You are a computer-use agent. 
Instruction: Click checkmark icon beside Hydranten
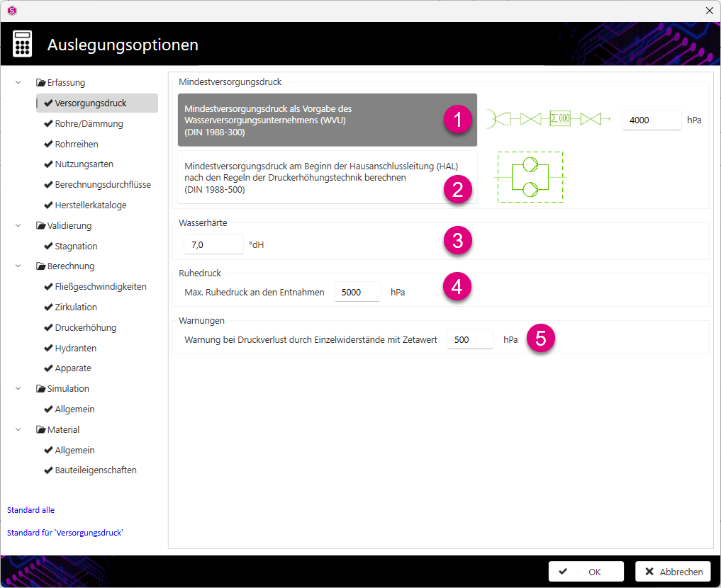click(48, 348)
